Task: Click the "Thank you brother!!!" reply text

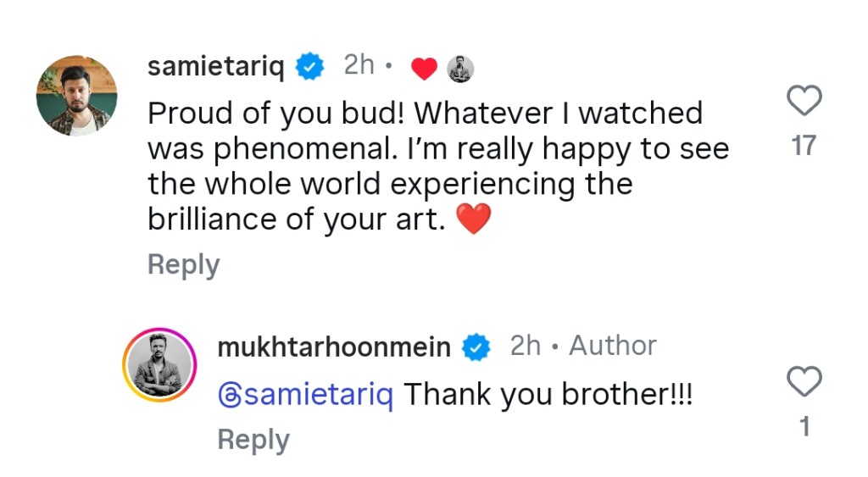Action: click(548, 394)
